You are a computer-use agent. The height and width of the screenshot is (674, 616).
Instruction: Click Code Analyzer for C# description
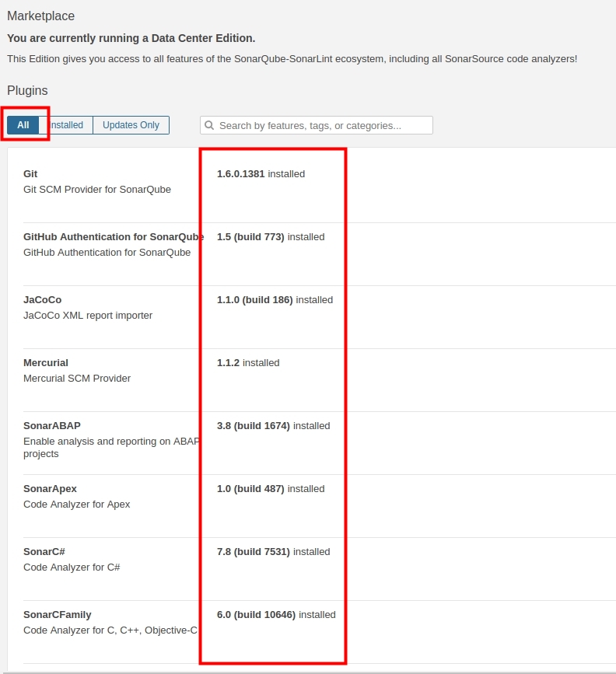72,567
